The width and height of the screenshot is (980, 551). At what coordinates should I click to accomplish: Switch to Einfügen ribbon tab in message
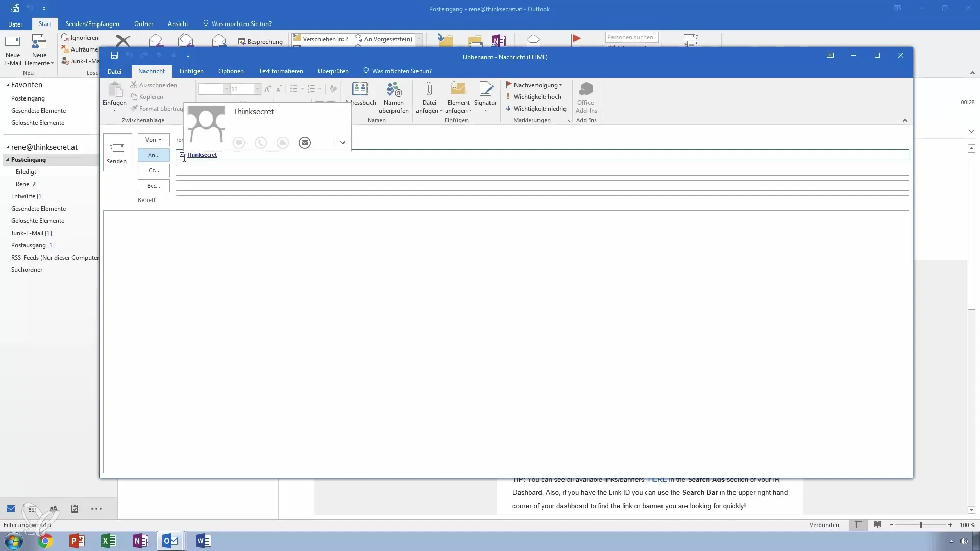(191, 71)
